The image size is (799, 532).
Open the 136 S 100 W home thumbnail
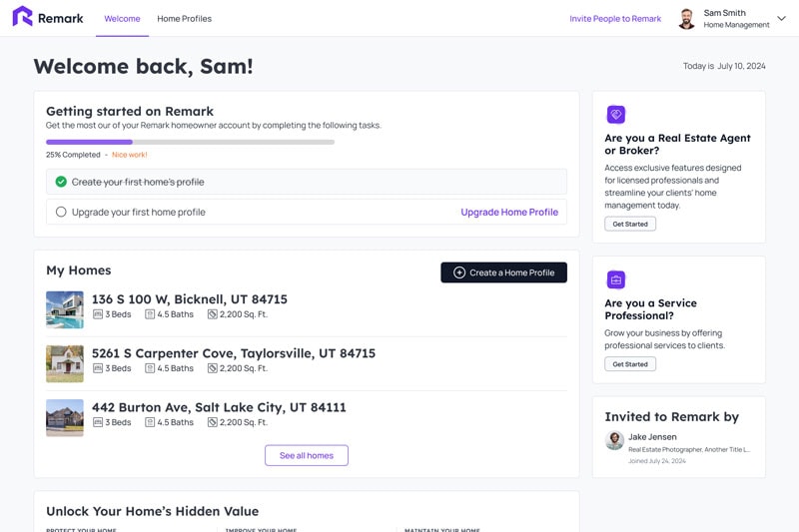(x=65, y=309)
